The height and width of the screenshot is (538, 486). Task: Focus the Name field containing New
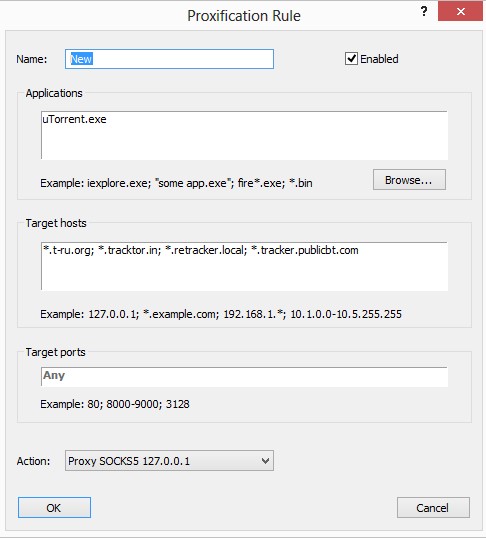pos(169,59)
